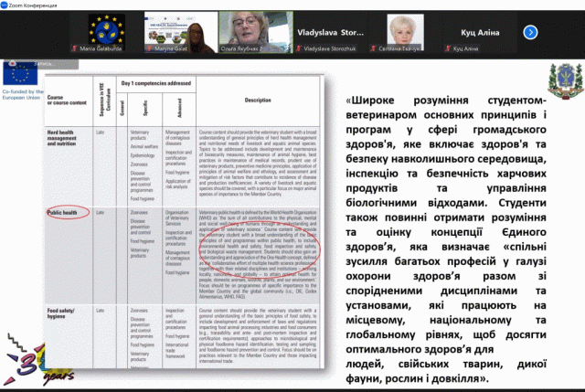Click 'Late' in the Food safety row
This screenshot has width=585, height=392.
(x=100, y=311)
